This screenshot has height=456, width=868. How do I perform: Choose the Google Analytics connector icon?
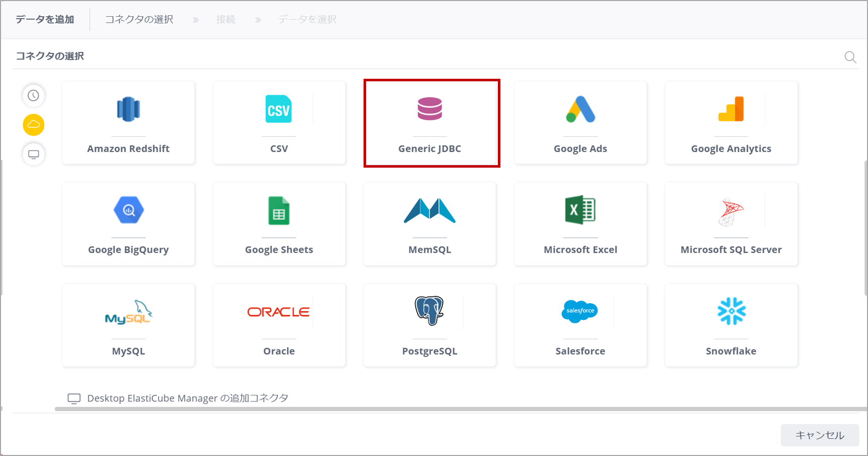[x=731, y=109]
